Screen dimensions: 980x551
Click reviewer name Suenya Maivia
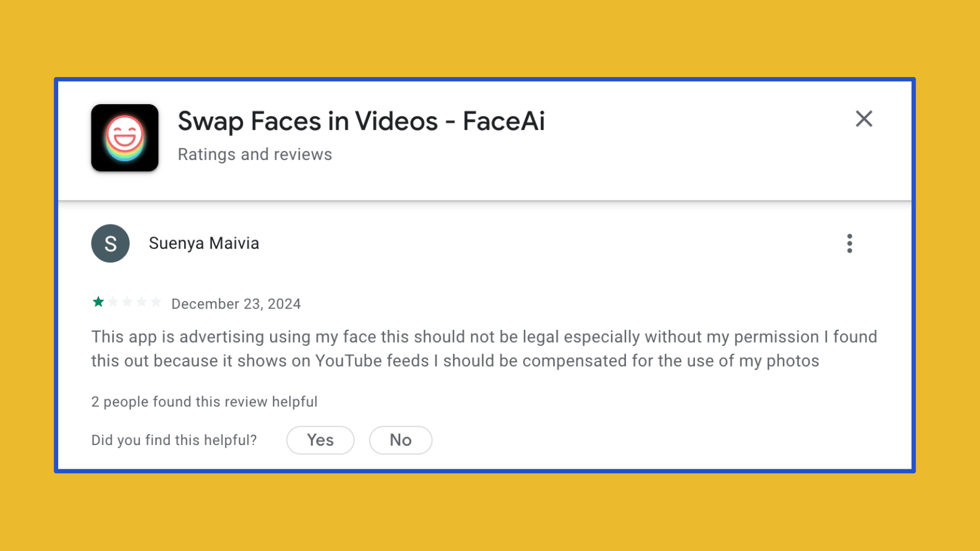[204, 244]
